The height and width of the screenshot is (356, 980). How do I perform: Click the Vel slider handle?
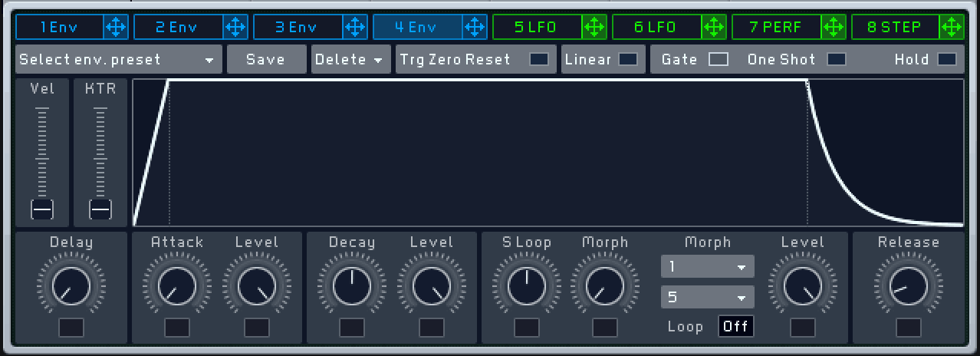41,209
